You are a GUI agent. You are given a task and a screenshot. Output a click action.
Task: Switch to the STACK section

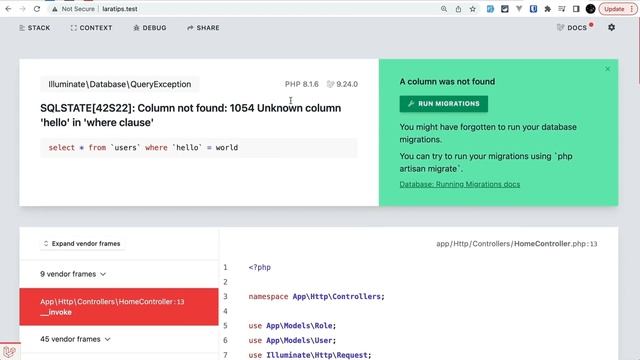pyautogui.click(x=35, y=28)
